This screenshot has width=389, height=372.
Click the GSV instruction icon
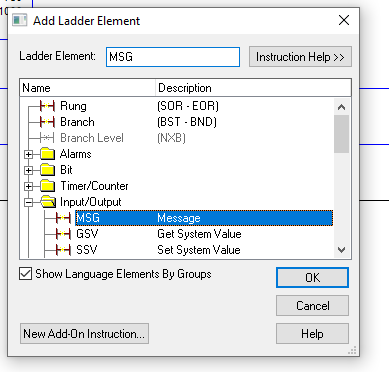[63, 234]
